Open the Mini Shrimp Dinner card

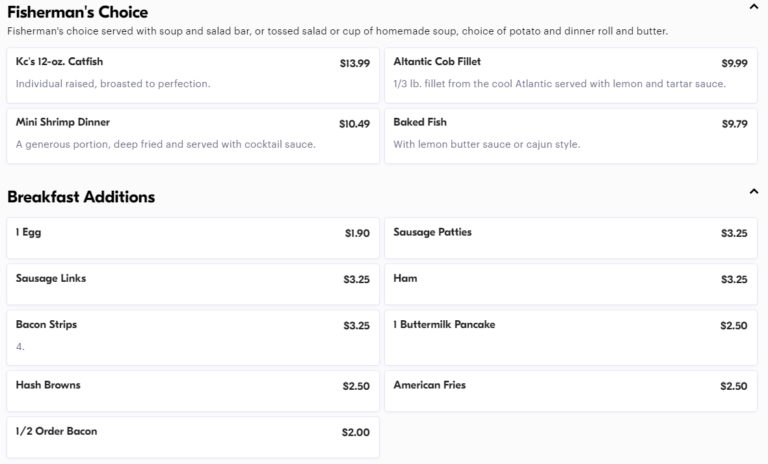click(x=193, y=136)
